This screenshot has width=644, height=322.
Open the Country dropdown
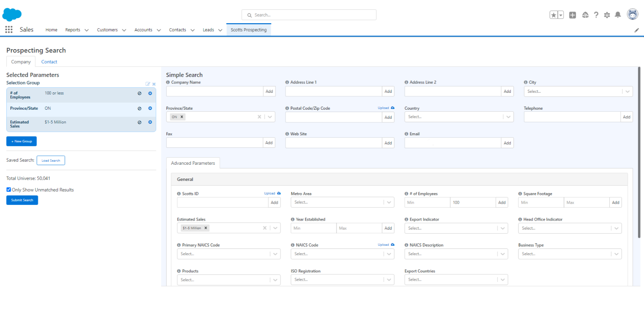[459, 117]
